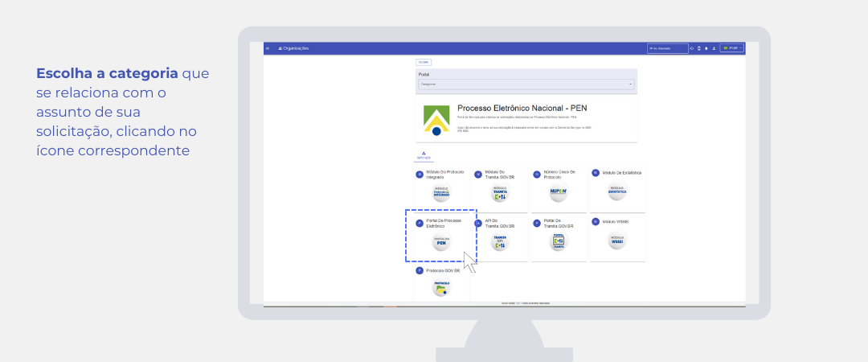Viewport: 868px width, 362px height.
Task: Click the Processo Eletrônico Nacional - PEN heading
Action: (x=524, y=108)
